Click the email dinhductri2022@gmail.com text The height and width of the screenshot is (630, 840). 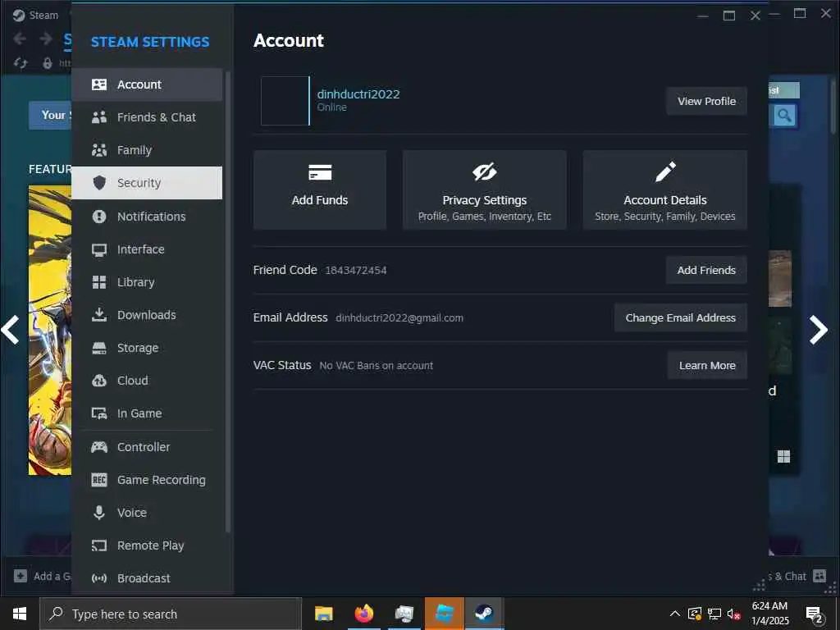tap(399, 318)
